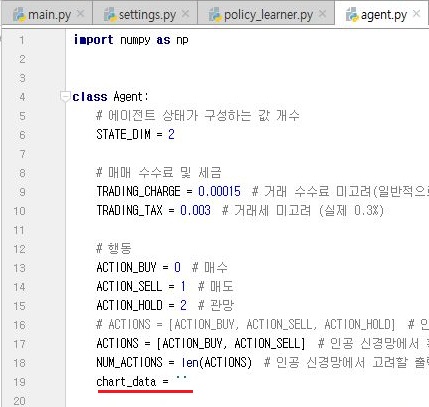This screenshot has width=429, height=407.
Task: Click 'STATE_DIM = 2' line
Action: [x=135, y=135]
